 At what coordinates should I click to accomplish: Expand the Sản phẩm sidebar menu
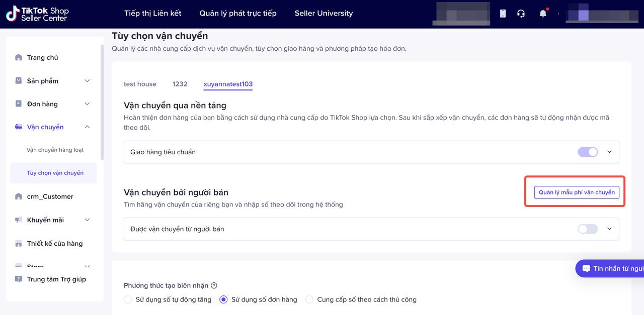[x=87, y=81]
